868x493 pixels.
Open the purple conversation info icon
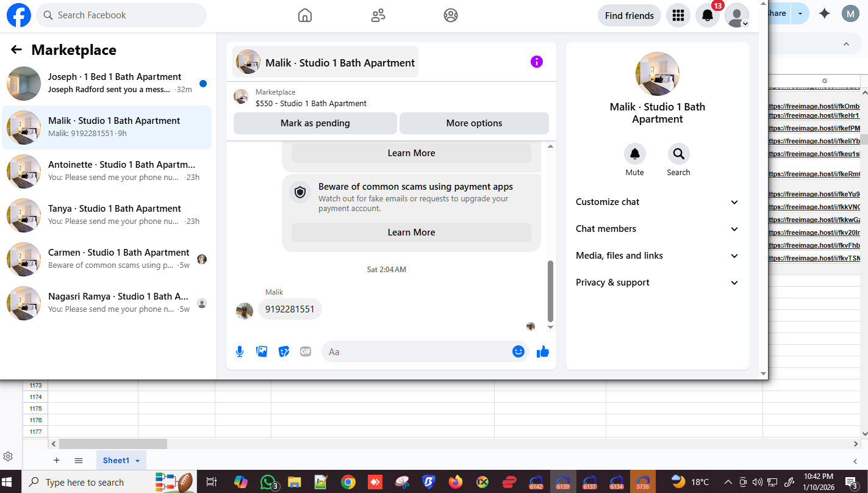pos(537,62)
